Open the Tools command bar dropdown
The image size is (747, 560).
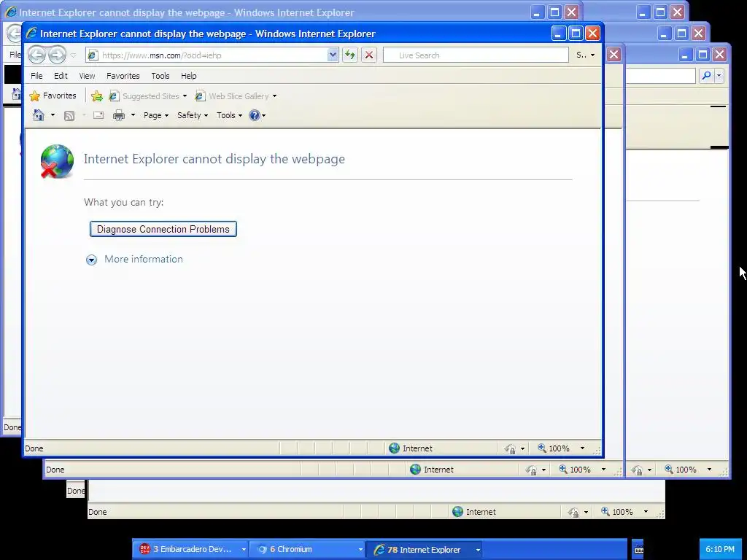point(229,115)
